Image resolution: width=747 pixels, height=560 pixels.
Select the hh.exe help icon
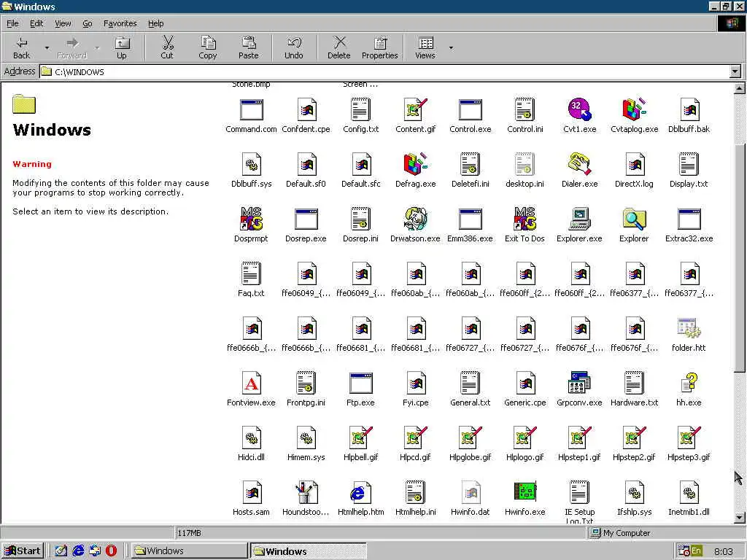(689, 384)
